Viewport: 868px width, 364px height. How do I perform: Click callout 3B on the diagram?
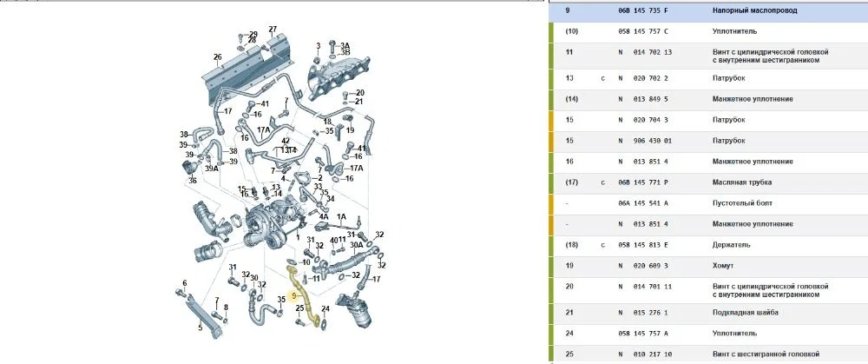click(345, 52)
